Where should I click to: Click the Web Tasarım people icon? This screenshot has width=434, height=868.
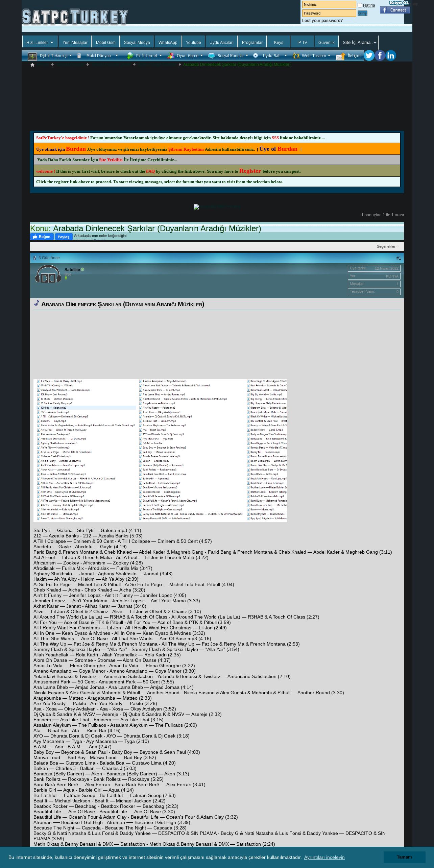[296, 56]
